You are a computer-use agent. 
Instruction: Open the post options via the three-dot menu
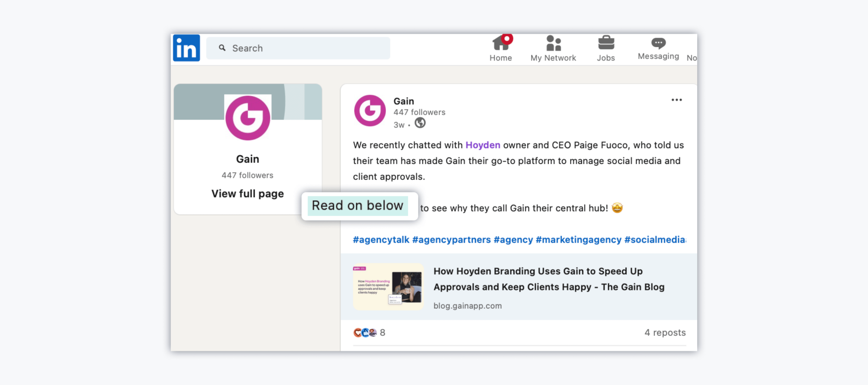click(676, 100)
